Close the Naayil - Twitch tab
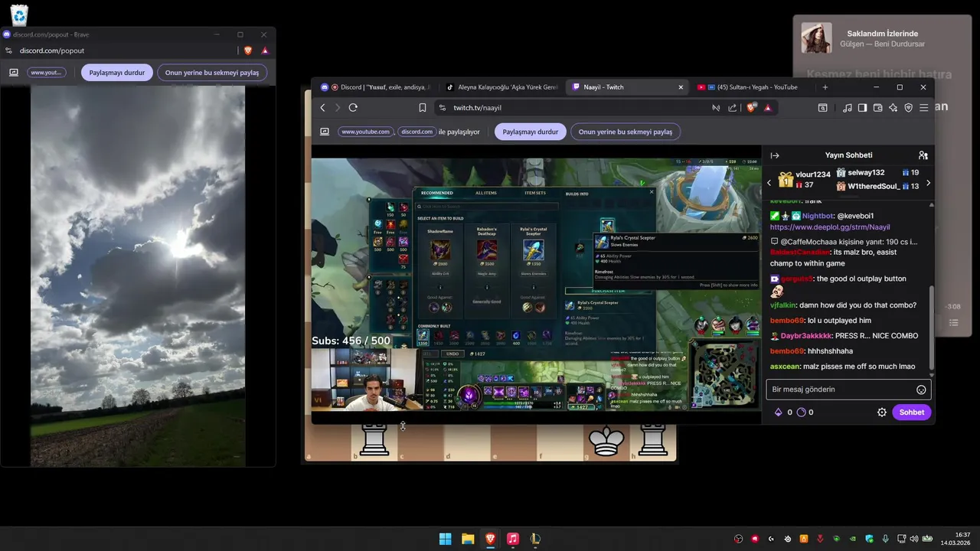Screen dimensions: 980x551 click(680, 87)
